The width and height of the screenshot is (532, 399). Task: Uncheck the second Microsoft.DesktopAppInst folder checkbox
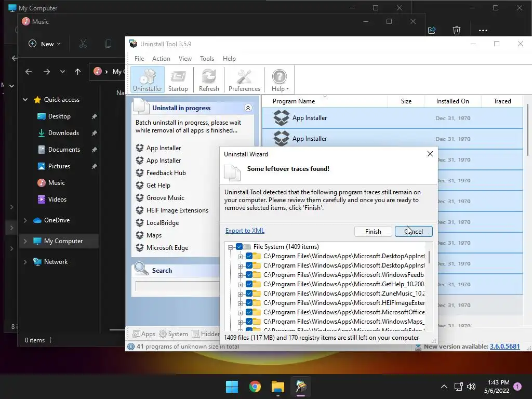[x=249, y=265]
